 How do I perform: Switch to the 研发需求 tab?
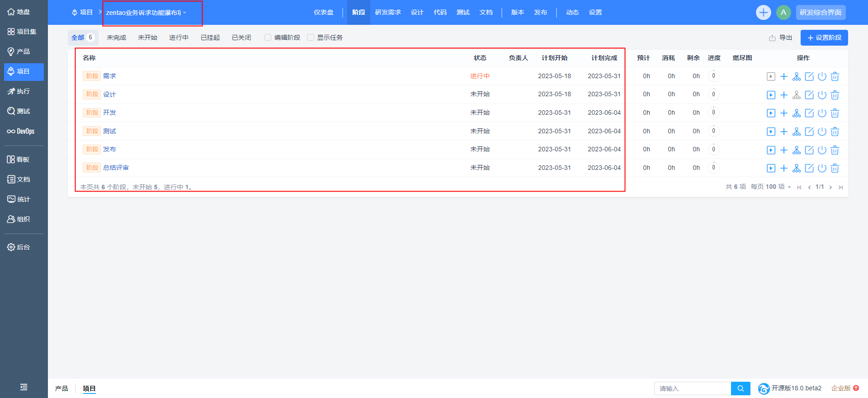[x=388, y=13]
